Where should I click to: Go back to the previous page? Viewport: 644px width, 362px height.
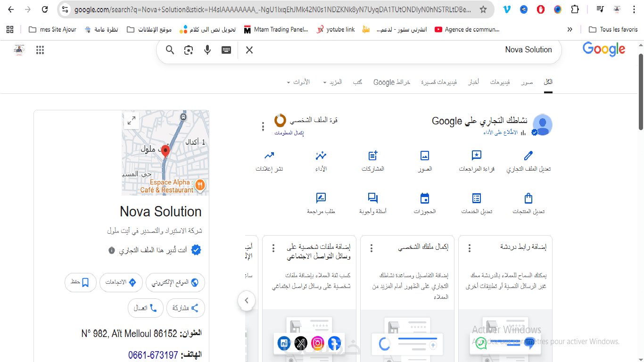pos(11,9)
